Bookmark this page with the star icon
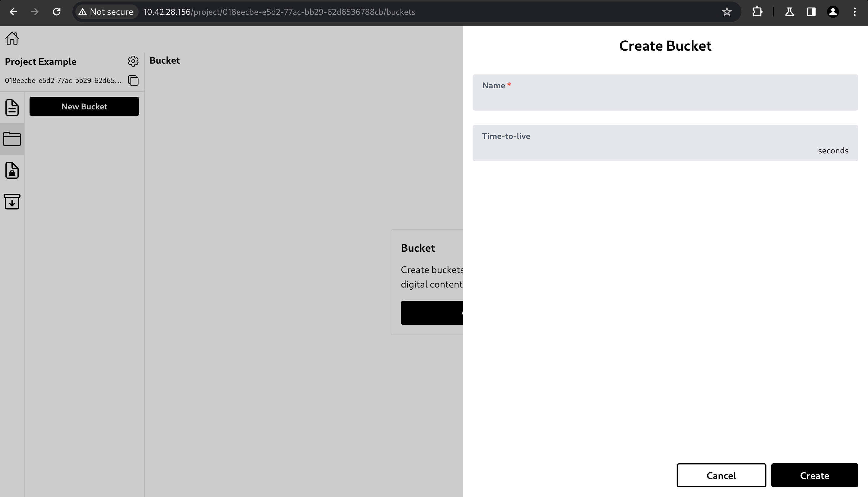This screenshot has width=868, height=497. (727, 12)
